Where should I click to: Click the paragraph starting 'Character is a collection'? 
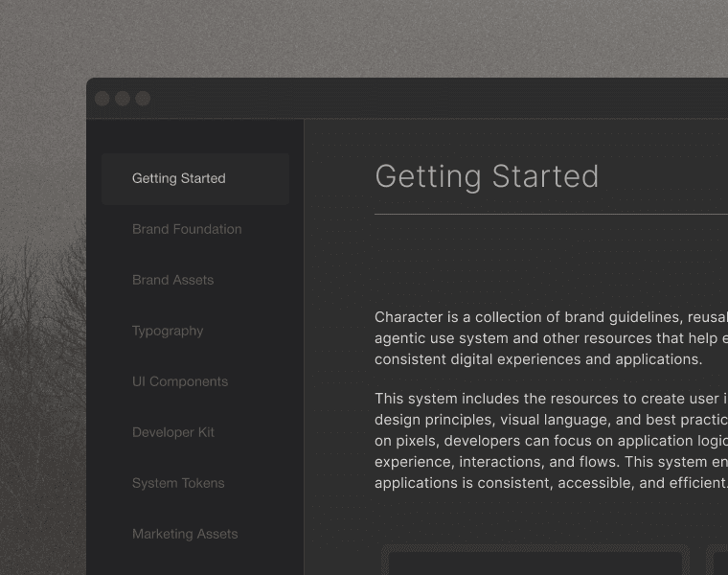[551, 338]
